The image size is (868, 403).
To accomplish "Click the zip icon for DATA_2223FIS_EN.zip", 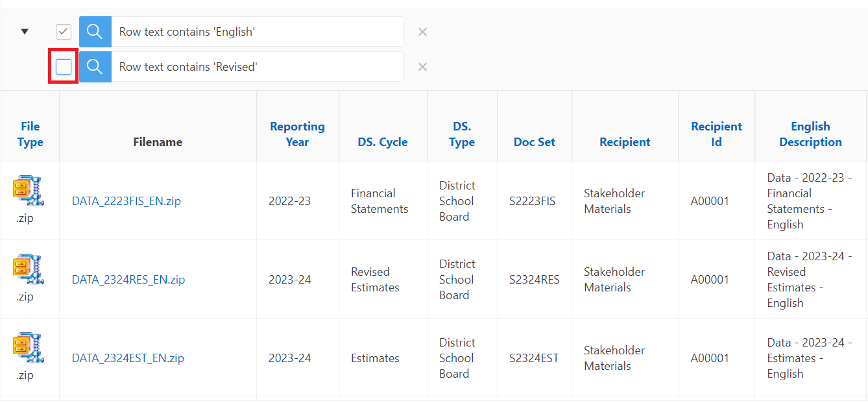I will point(27,192).
